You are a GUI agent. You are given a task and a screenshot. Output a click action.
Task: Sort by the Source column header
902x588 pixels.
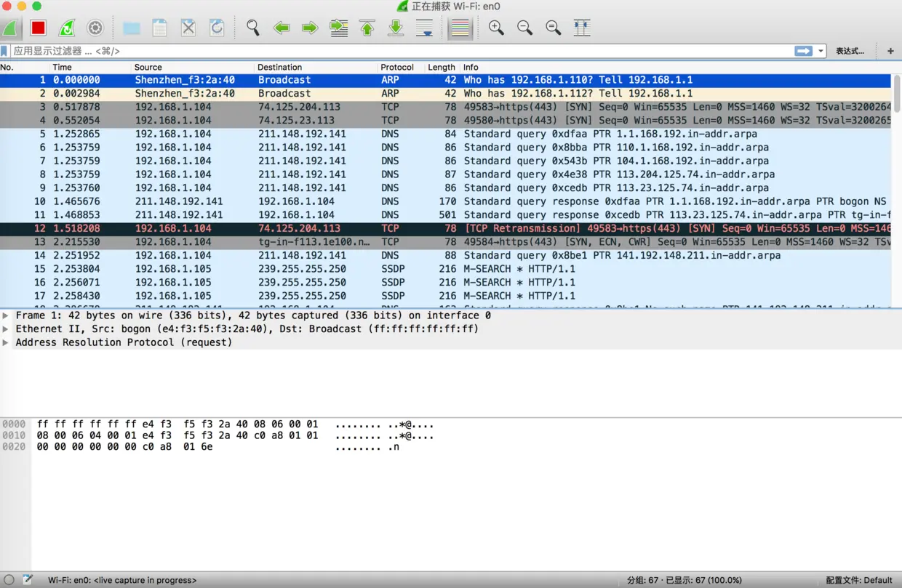coord(193,67)
